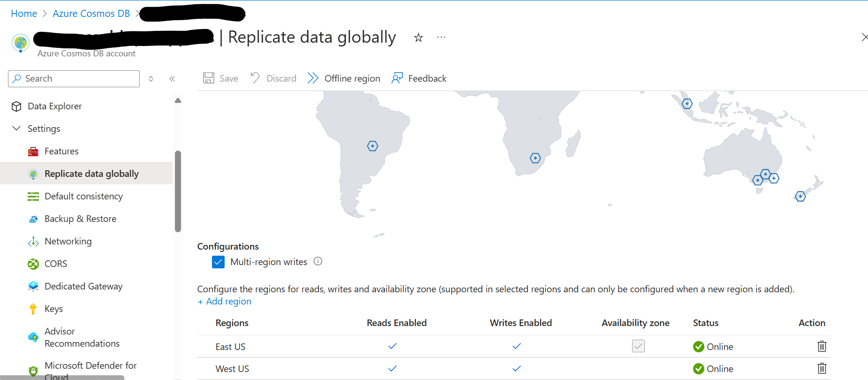Click West US Writes Enabled checkmark
Image resolution: width=868 pixels, height=380 pixels.
point(517,368)
